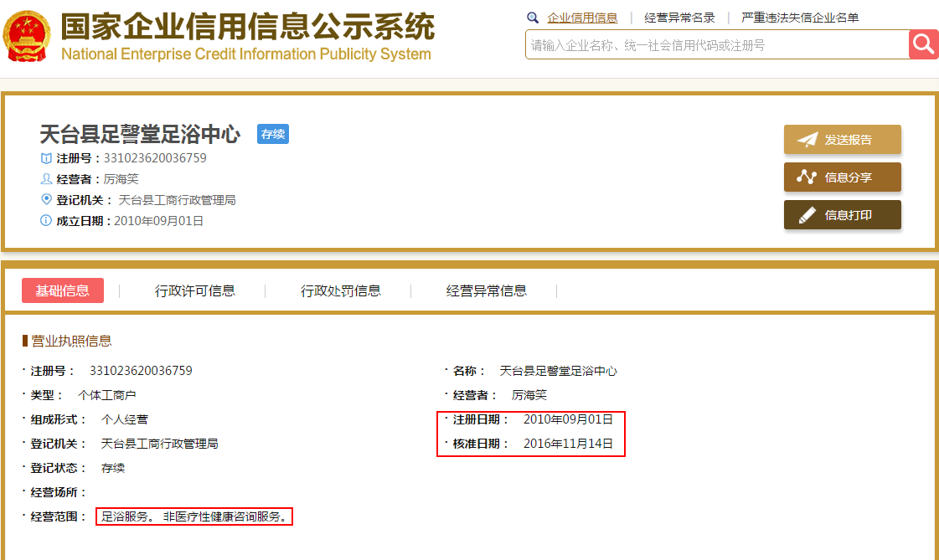Viewport: 939px width, 560px height.
Task: Click the license section 登记机关 value
Action: tap(159, 444)
